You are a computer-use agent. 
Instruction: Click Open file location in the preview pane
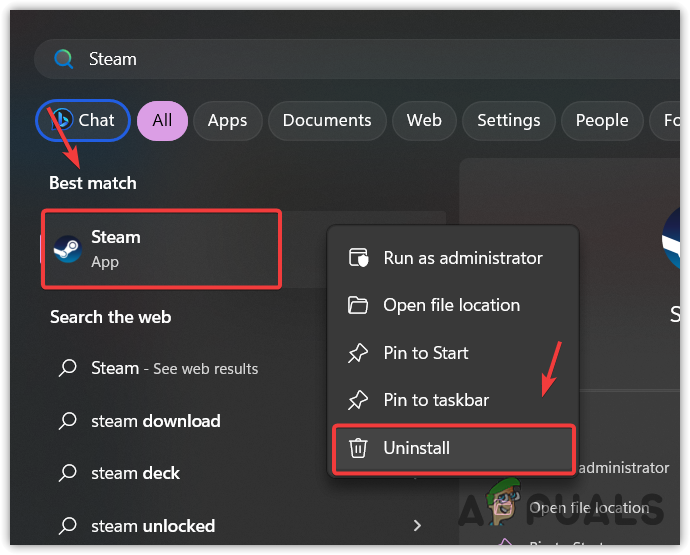[x=589, y=508]
